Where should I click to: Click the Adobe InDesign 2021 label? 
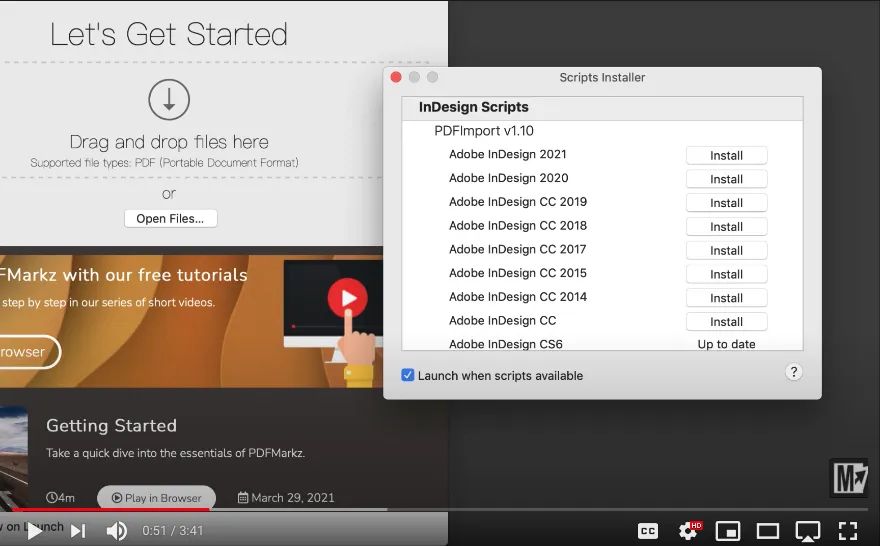pos(508,154)
